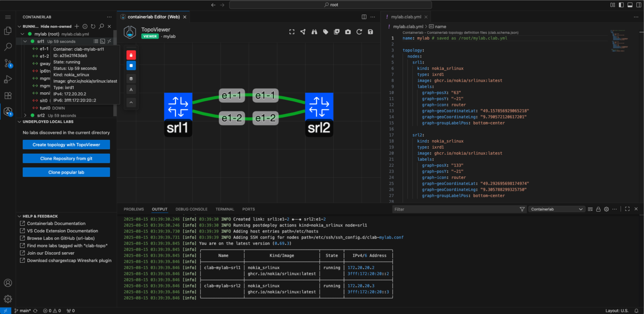
Task: Click "Clone Repository from git" button
Action: point(66,158)
